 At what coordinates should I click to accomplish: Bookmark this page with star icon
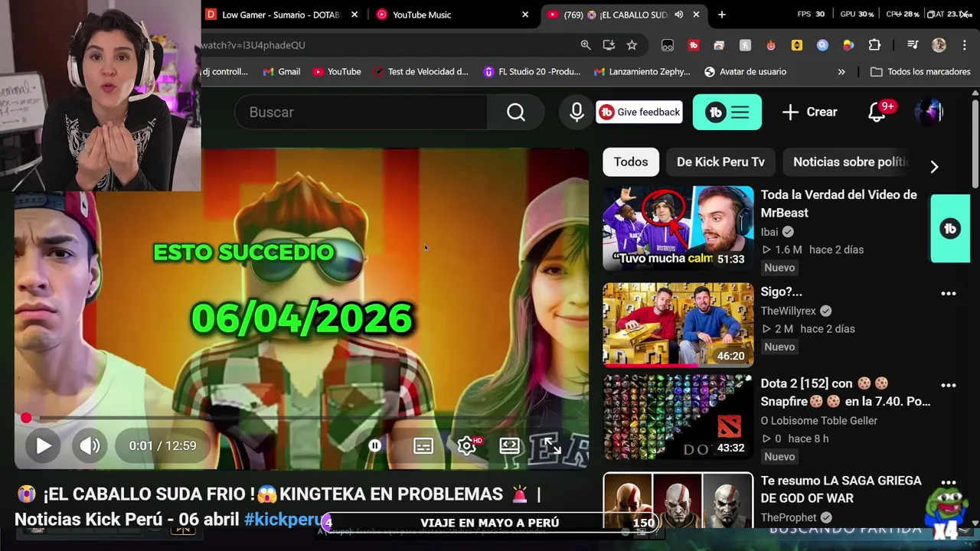[x=632, y=45]
